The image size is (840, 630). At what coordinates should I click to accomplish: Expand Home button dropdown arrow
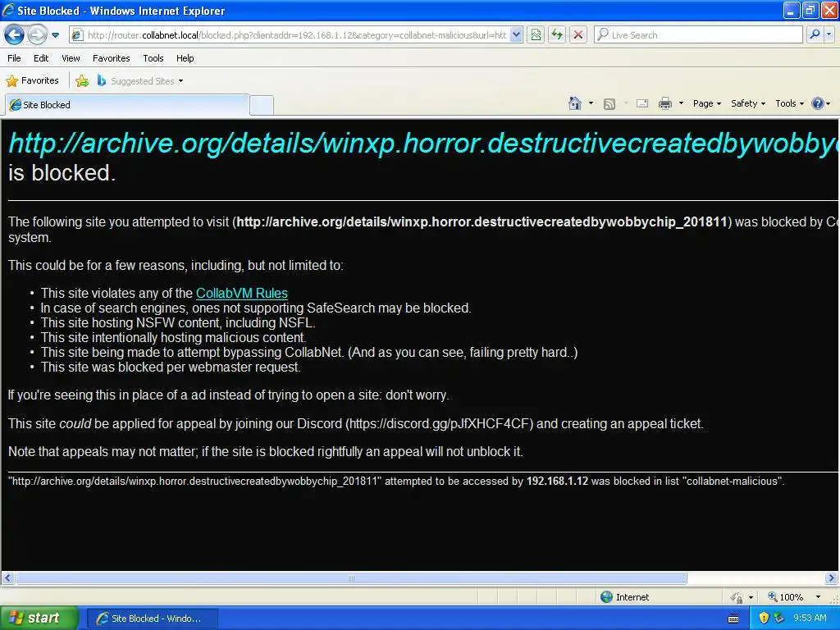[x=591, y=103]
